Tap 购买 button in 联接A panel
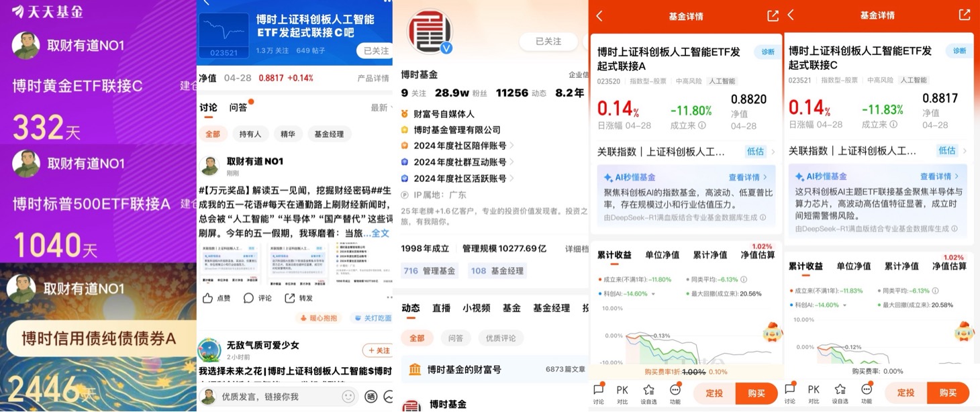The width and height of the screenshot is (980, 412). [x=756, y=393]
